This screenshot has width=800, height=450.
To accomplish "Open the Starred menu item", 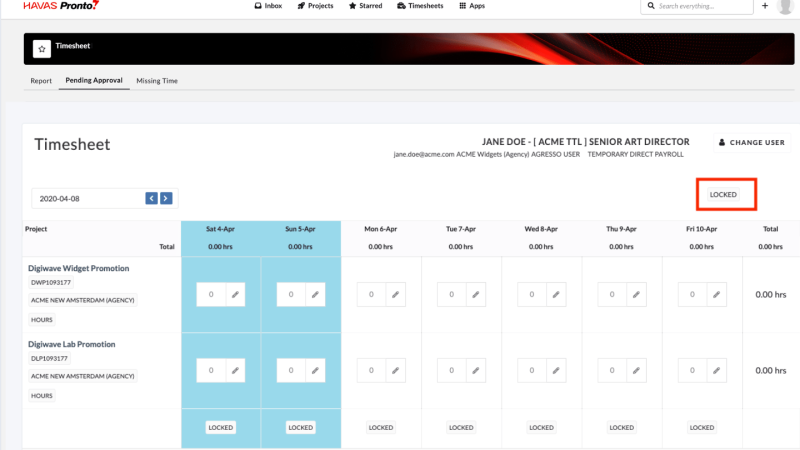I will (365, 6).
